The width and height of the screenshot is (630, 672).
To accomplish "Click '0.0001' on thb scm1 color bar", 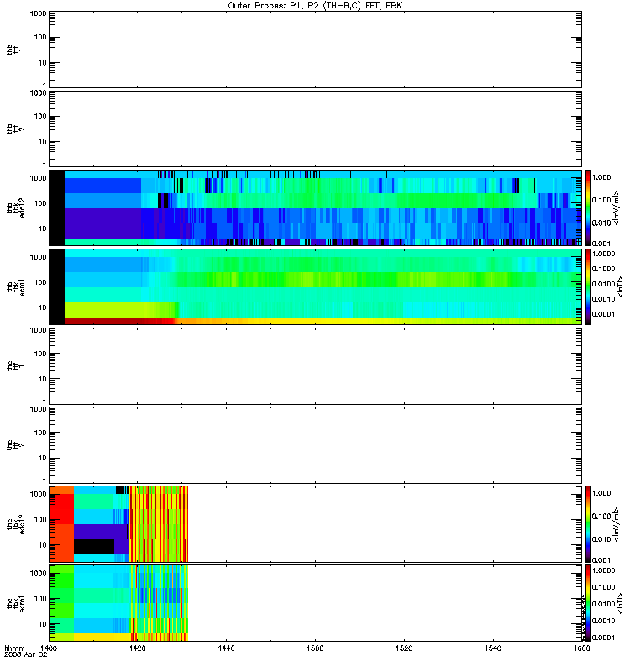I will click(603, 314).
